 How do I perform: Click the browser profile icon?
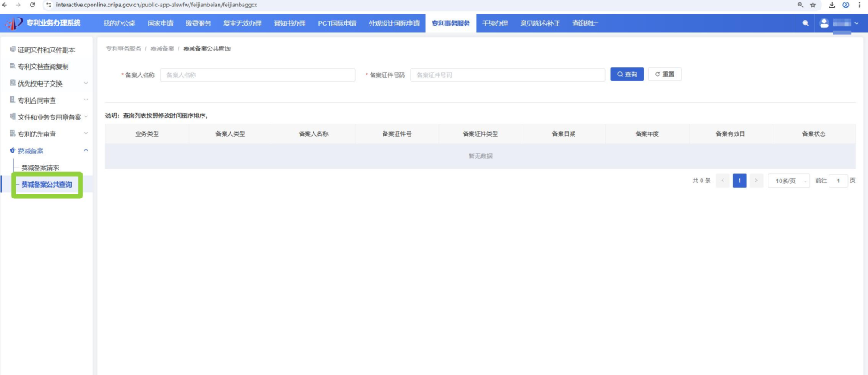tap(845, 5)
